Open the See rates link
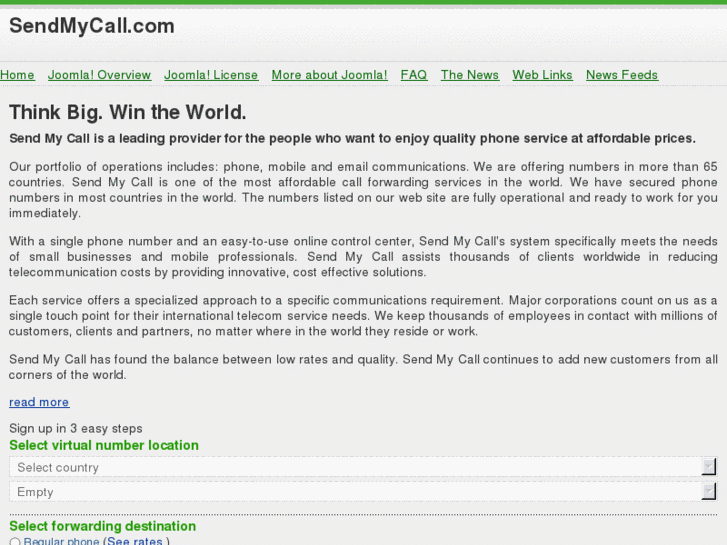 134,541
